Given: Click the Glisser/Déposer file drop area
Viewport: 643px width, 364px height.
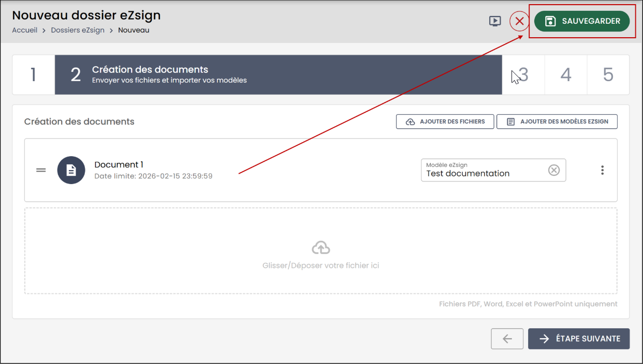Looking at the screenshot, I should pyautogui.click(x=321, y=251).
